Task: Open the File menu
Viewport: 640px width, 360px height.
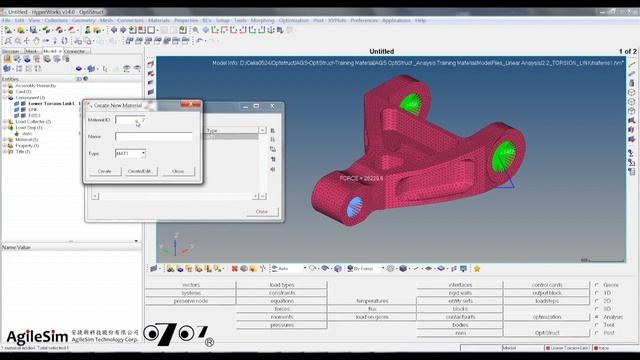Action: pyautogui.click(x=7, y=20)
